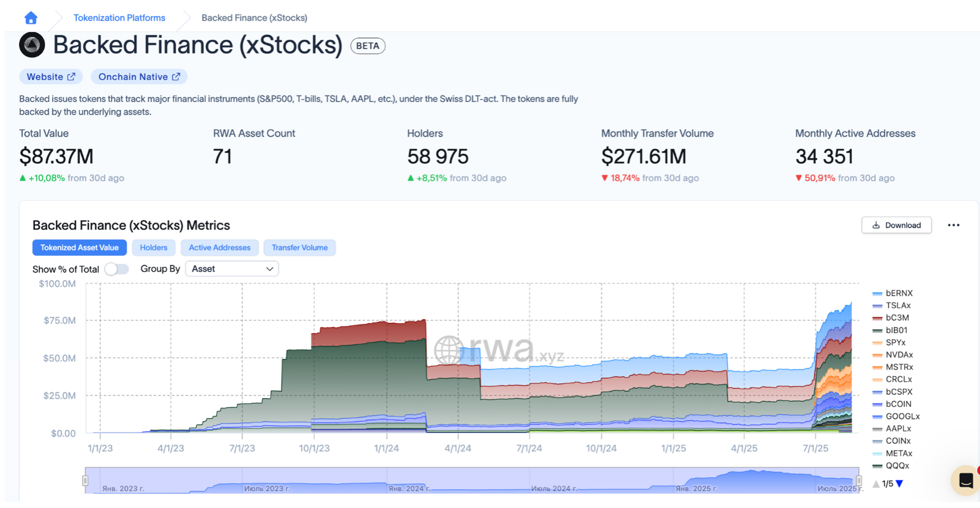980x508 pixels.
Task: Toggle TSLAx series visibility in legend
Action: [x=898, y=305]
